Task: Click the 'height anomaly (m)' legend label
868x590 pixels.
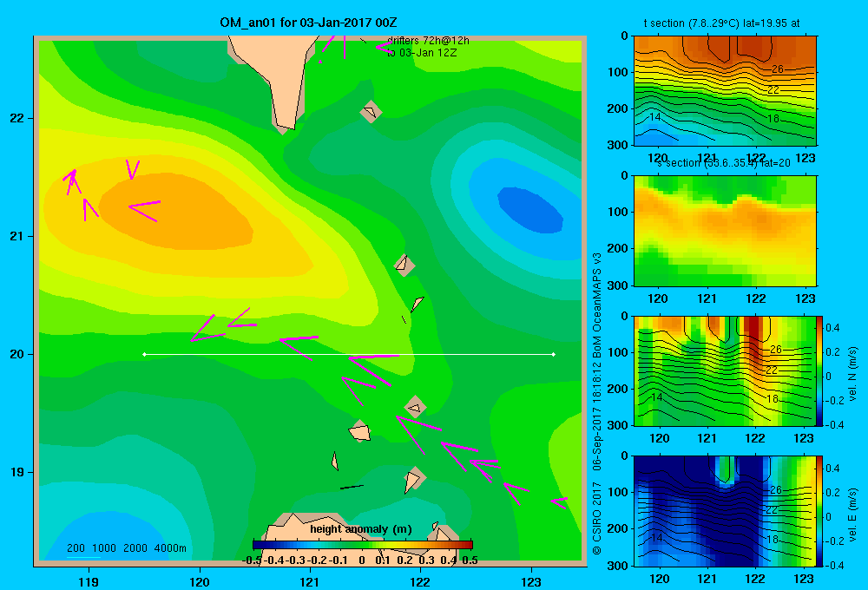Action: 361,529
